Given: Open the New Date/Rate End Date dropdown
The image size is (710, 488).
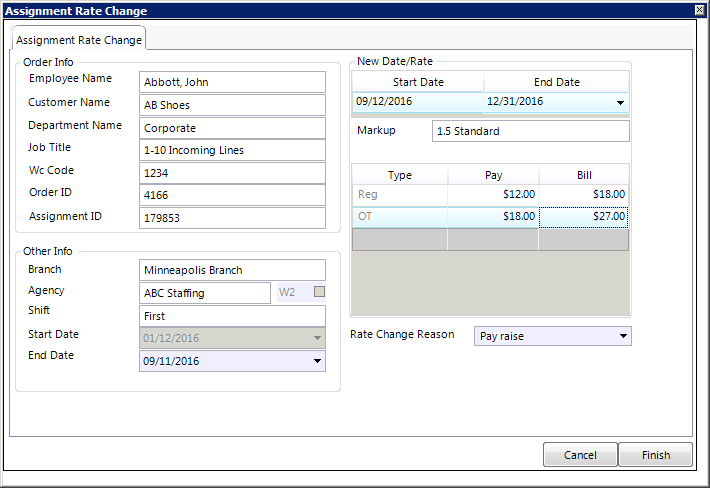Looking at the screenshot, I should (x=619, y=102).
